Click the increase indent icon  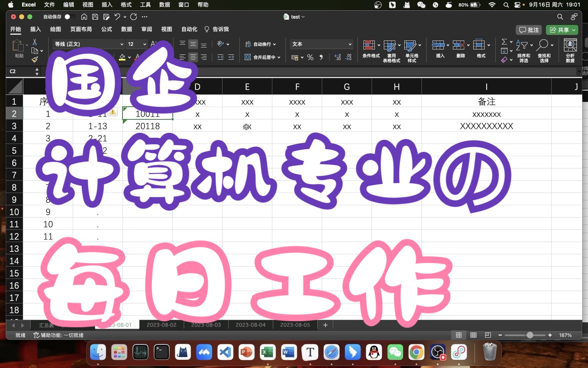tap(231, 57)
